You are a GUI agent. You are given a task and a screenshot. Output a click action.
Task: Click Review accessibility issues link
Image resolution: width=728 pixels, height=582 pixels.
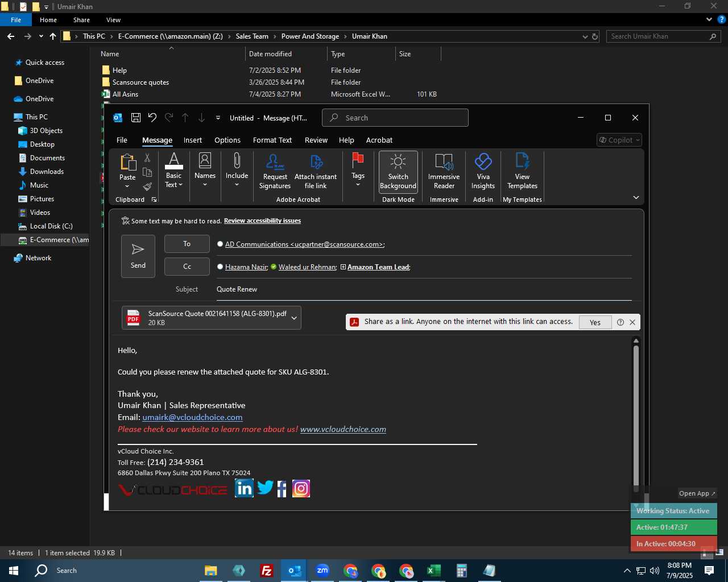(x=262, y=221)
